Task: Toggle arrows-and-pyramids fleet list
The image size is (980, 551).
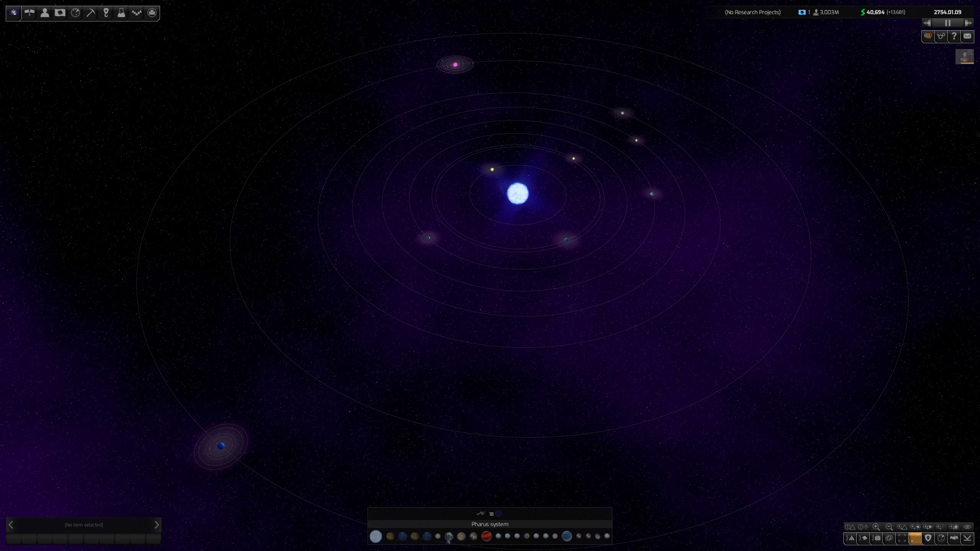Action: coord(850,538)
